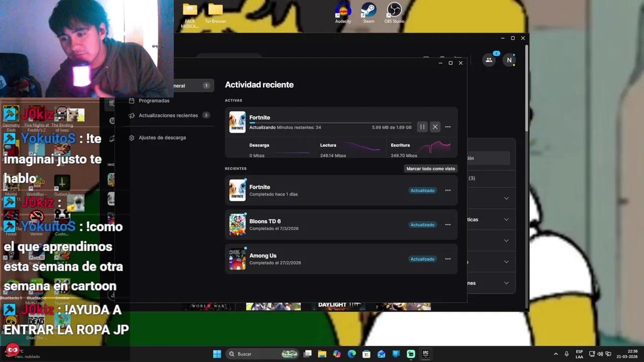The height and width of the screenshot is (362, 644).
Task: Open more options for the updating Fortnite
Action: coord(448,127)
